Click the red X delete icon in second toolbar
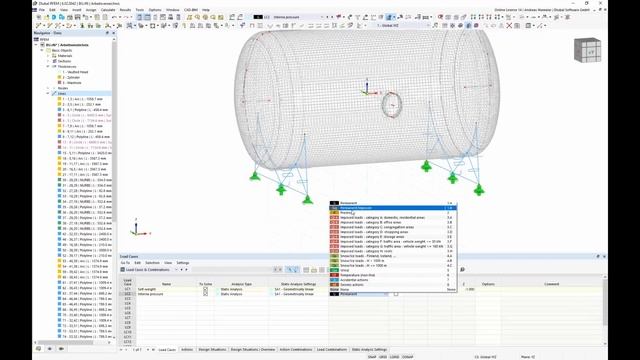Screen dimensions: 640x360 509,25
